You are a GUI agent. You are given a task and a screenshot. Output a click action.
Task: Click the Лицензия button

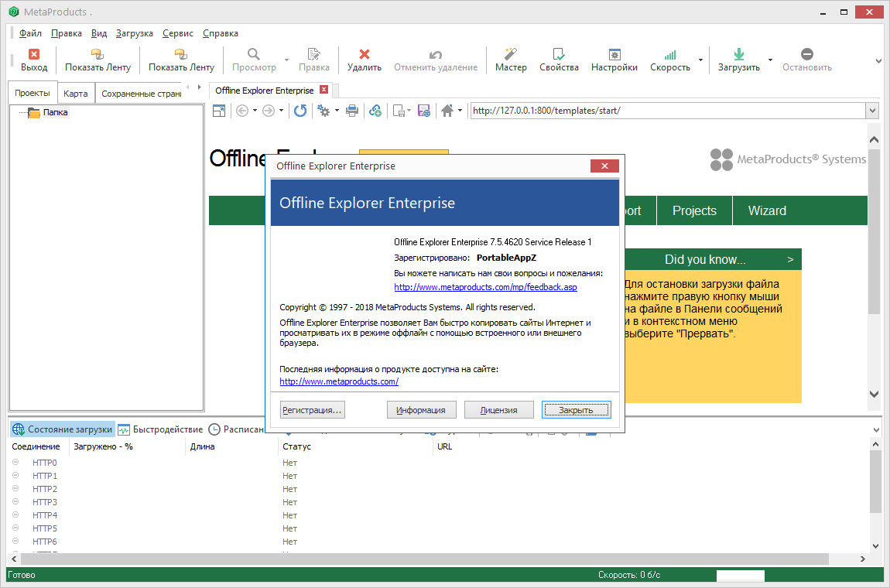498,410
